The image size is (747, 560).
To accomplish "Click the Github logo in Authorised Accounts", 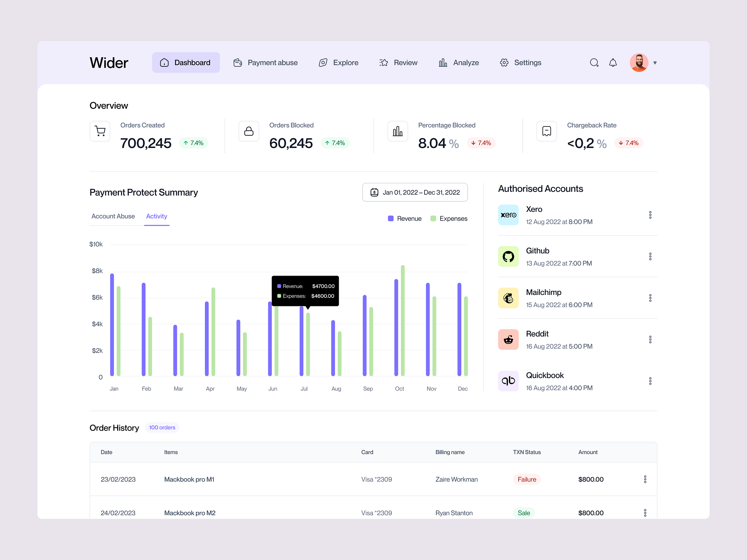I will [508, 256].
